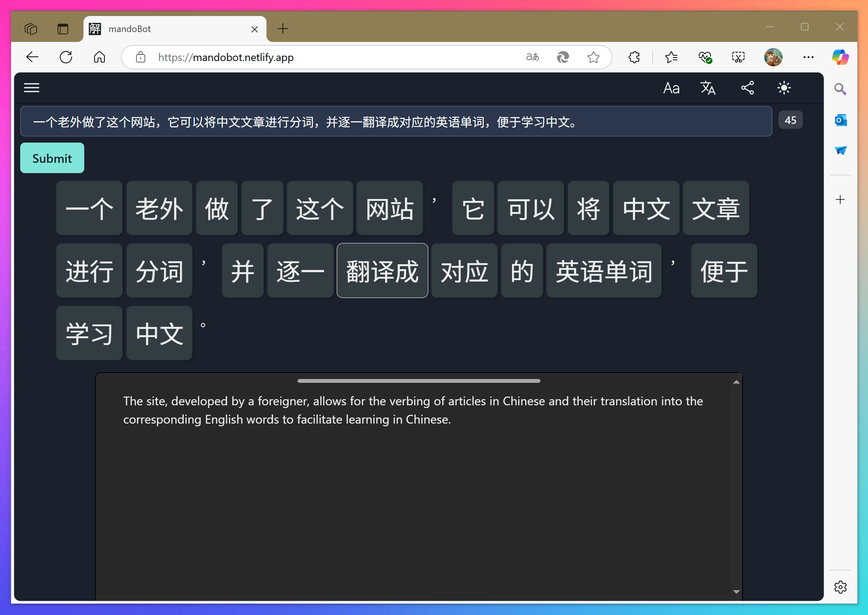
Task: Select the word tile 并
Action: coord(243,271)
